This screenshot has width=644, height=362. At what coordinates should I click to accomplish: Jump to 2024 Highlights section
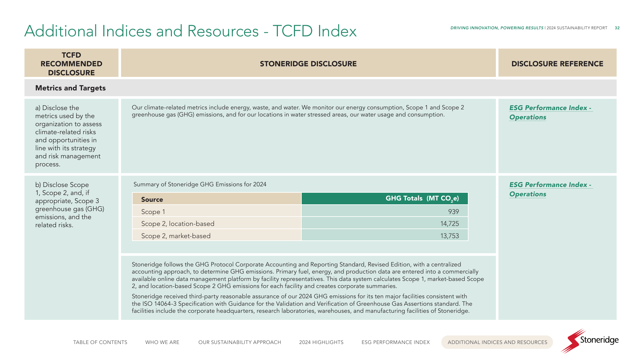[x=321, y=342]
